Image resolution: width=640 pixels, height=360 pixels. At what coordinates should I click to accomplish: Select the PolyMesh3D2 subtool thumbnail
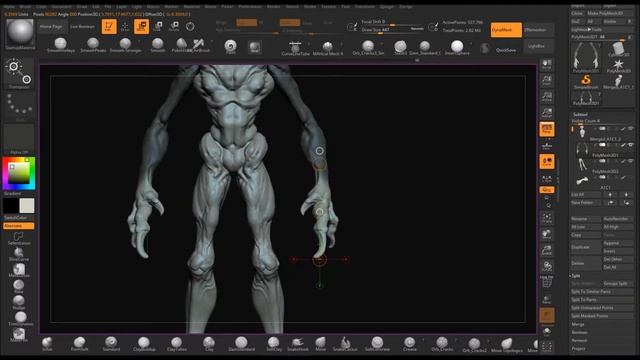[582, 164]
